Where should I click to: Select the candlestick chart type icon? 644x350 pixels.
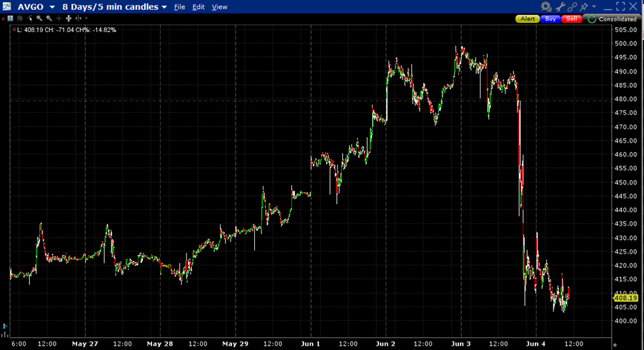(x=20, y=18)
